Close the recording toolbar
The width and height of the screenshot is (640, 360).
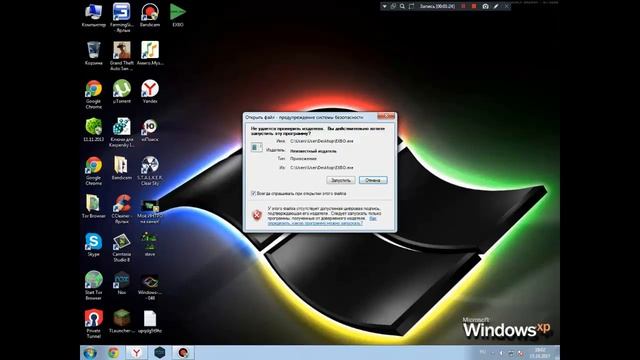click(x=506, y=7)
